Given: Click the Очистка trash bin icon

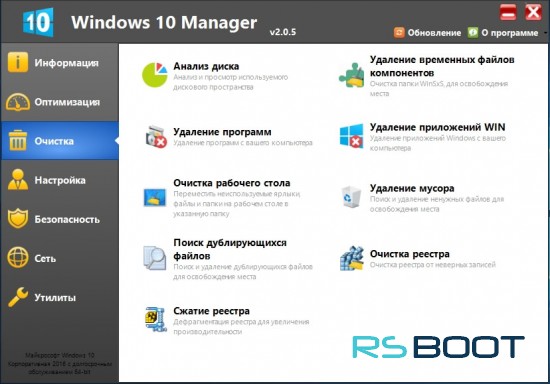Looking at the screenshot, I should [18, 140].
